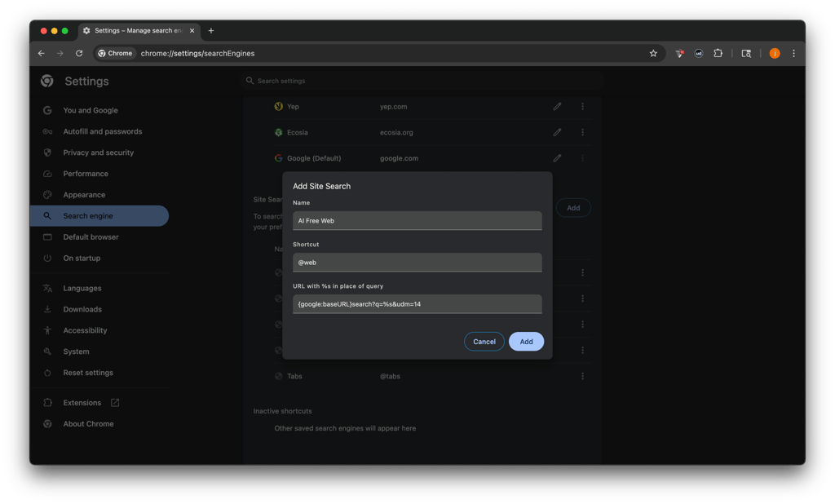Open Downloads settings
835x504 pixels.
pyautogui.click(x=82, y=310)
